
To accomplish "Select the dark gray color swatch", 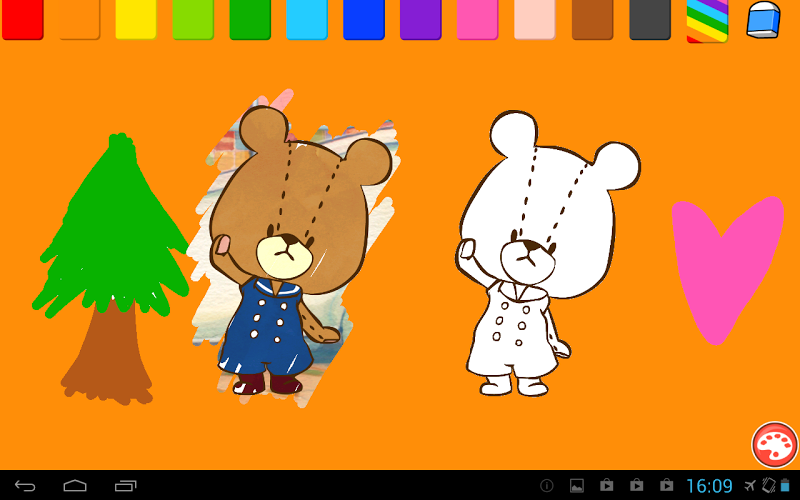I will [x=650, y=19].
